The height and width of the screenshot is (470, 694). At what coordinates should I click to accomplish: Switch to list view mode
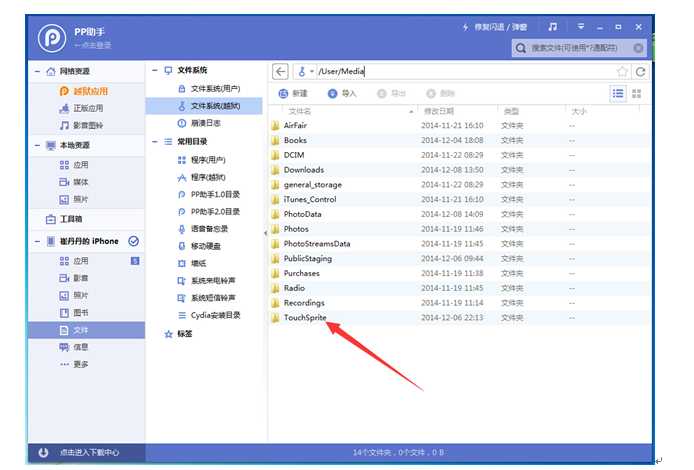[618, 93]
